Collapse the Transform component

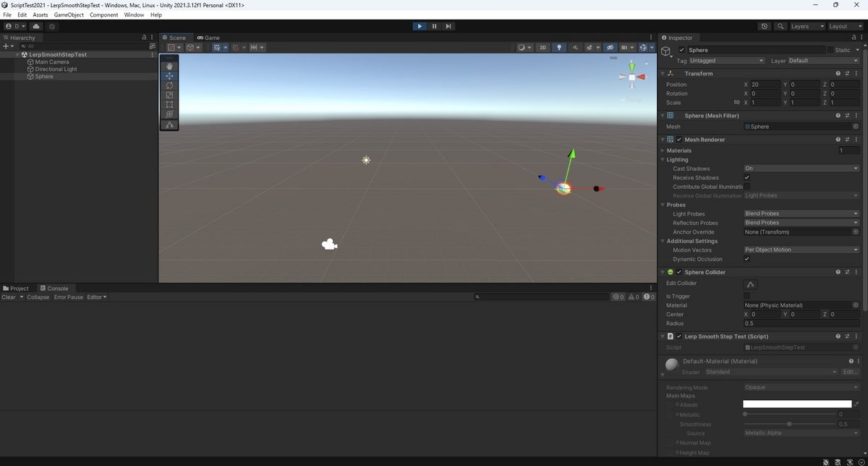point(663,73)
